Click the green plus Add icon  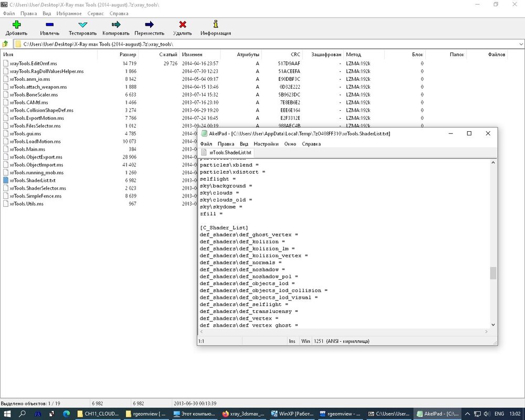point(16,25)
